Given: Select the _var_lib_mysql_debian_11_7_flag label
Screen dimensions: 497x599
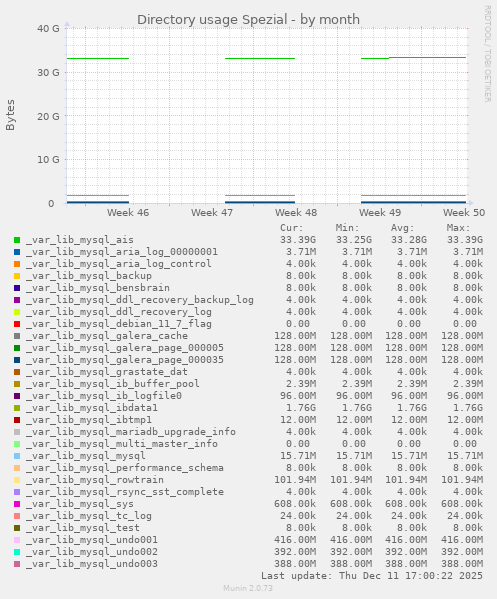Looking at the screenshot, I should click(119, 324).
